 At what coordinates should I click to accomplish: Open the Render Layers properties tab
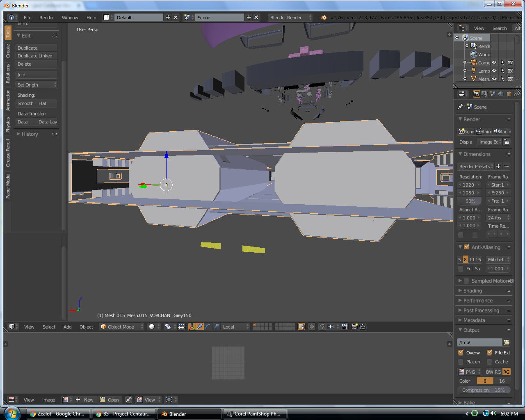click(x=484, y=94)
